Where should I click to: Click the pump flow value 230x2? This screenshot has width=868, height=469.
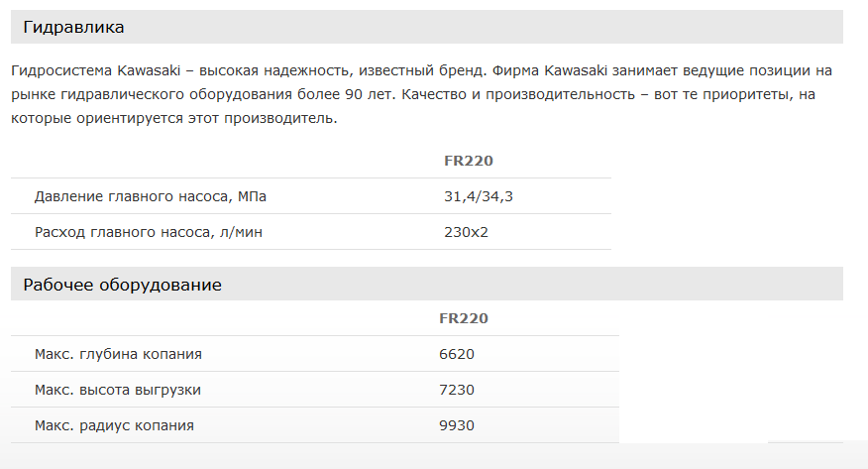tap(467, 232)
